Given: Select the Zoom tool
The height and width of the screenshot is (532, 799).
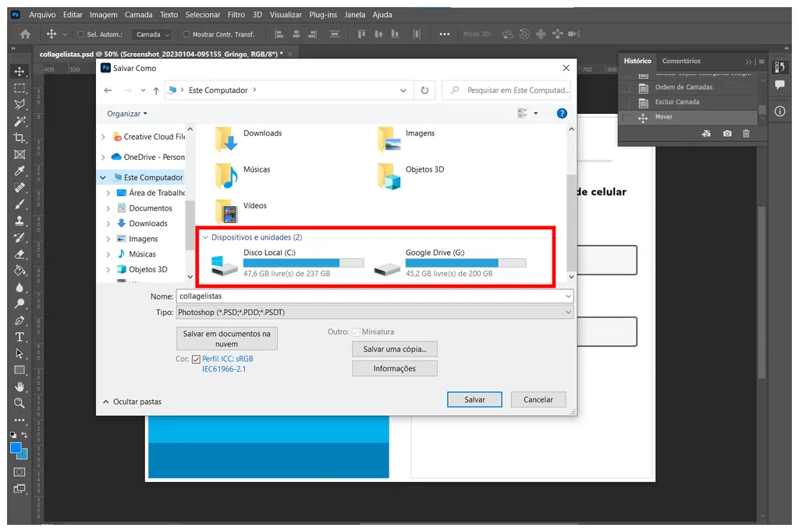Looking at the screenshot, I should (x=20, y=403).
